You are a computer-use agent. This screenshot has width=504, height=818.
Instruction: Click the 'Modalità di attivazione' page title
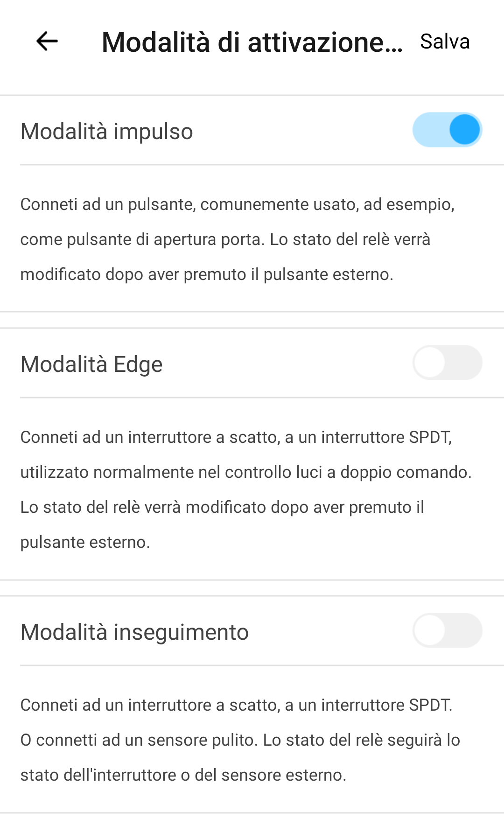point(252,42)
